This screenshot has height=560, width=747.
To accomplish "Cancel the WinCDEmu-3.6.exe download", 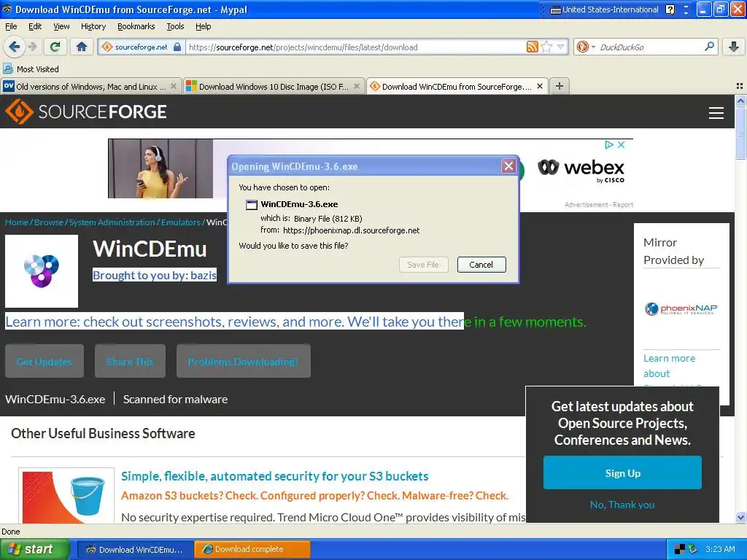I will coord(481,265).
